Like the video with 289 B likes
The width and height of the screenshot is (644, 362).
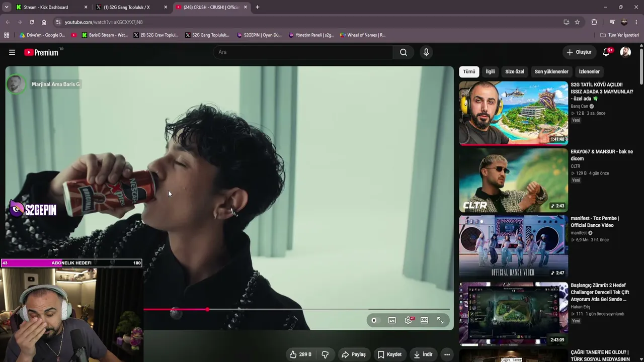(x=300, y=354)
